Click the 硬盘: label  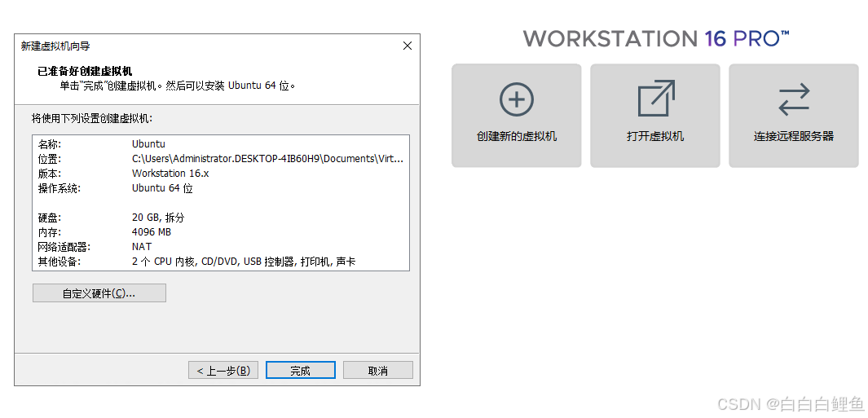coord(49,218)
